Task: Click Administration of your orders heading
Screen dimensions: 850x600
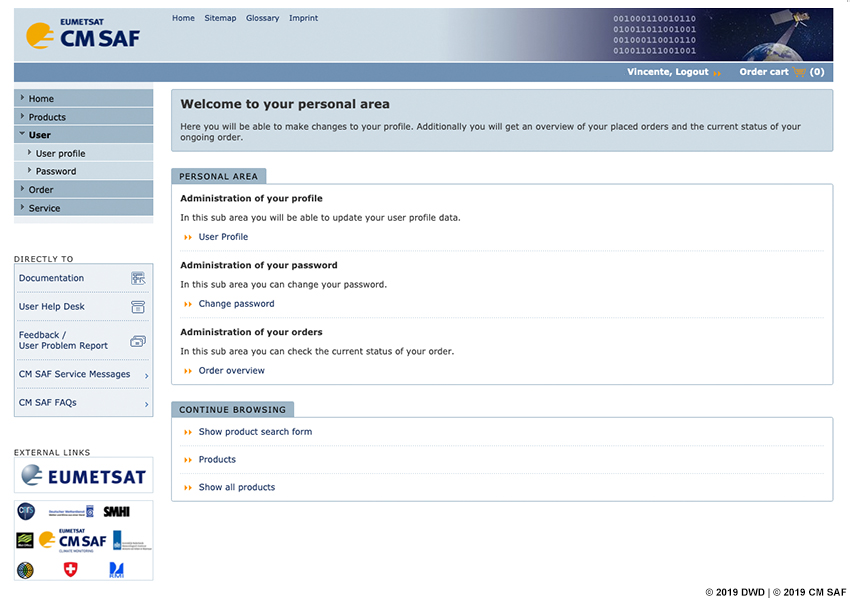Action: point(252,332)
